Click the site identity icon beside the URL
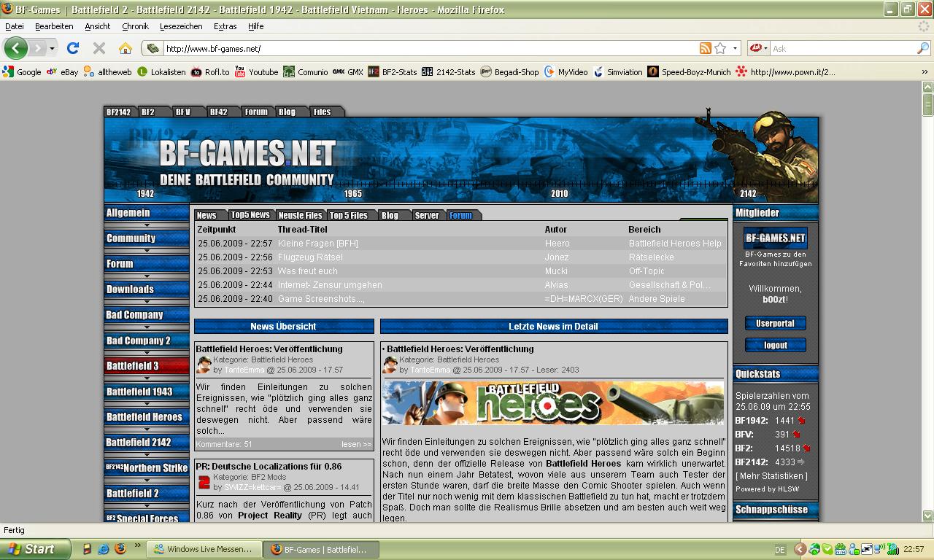The width and height of the screenshot is (934, 560). 153,48
